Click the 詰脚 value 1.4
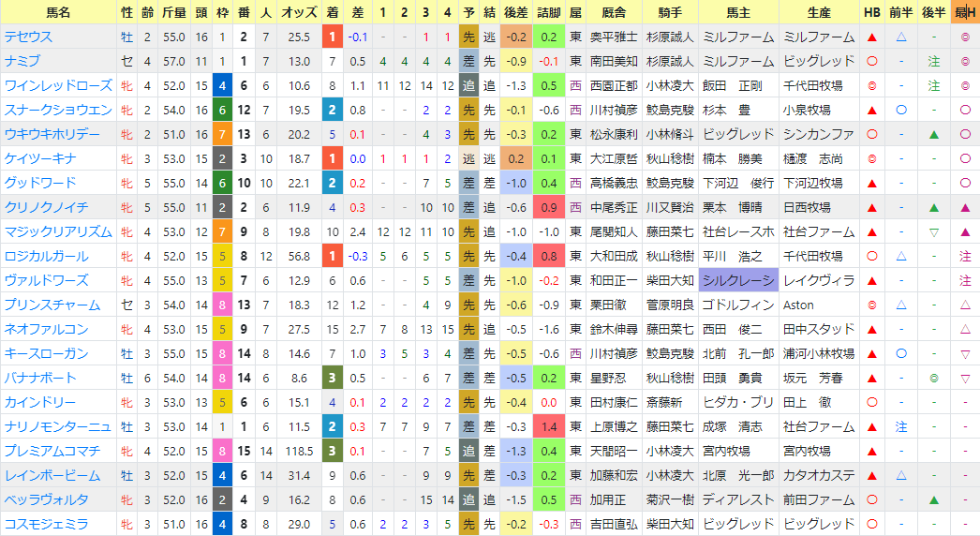Screen dimensions: 980x536 coord(549,427)
